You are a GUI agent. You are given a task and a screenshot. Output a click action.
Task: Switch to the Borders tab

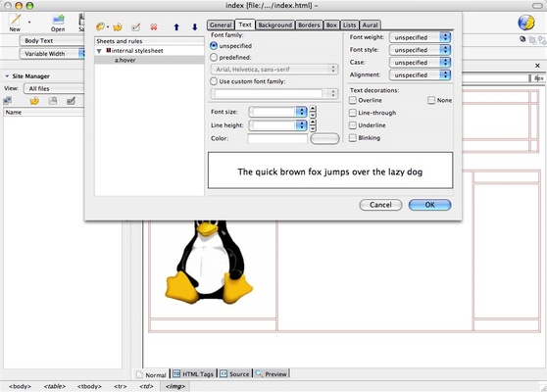[309, 25]
